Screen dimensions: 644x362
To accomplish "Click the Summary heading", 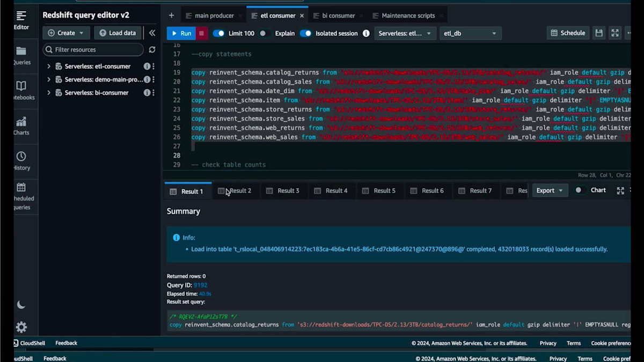I will pyautogui.click(x=184, y=211).
